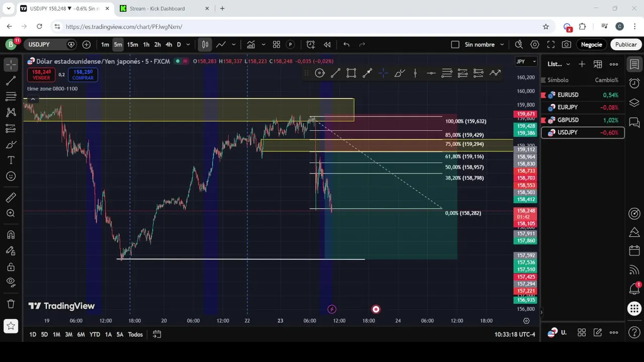
Task: Select the 3M date range
Action: coord(68,334)
